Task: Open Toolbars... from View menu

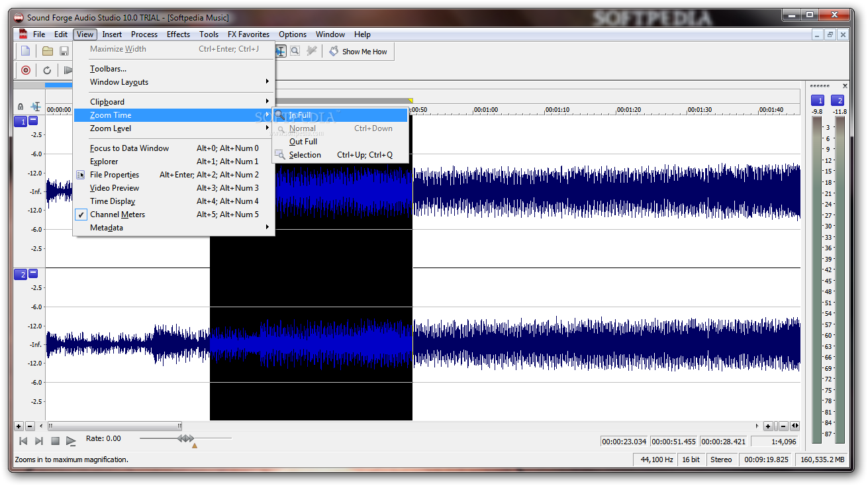Action: 173,69
